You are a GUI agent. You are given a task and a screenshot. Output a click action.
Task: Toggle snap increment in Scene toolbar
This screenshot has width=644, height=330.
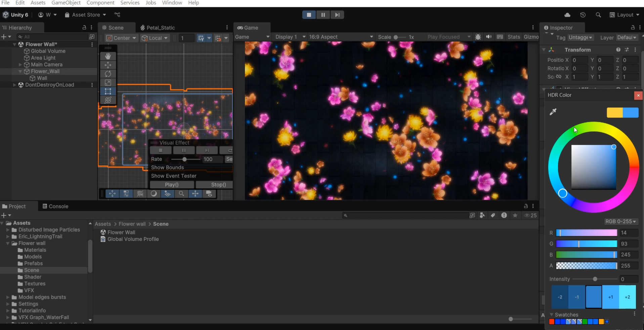(218, 38)
